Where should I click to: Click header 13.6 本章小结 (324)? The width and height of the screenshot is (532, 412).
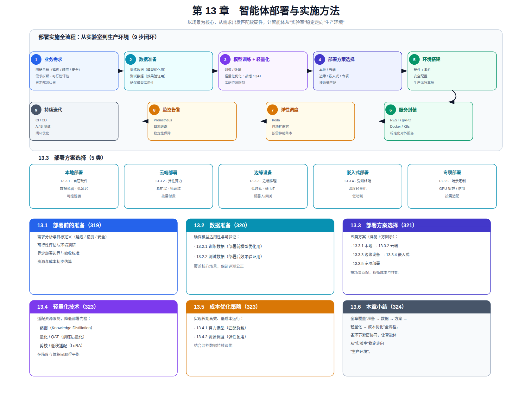417,307
